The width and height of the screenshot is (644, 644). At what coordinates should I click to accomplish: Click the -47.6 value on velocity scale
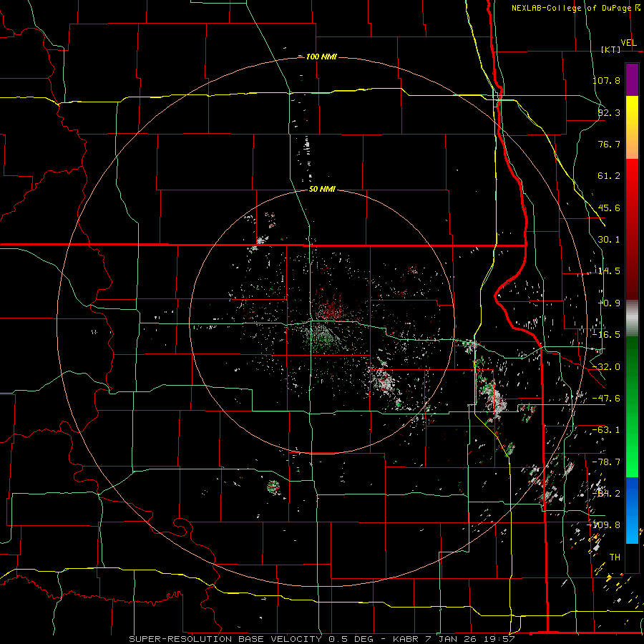point(606,399)
